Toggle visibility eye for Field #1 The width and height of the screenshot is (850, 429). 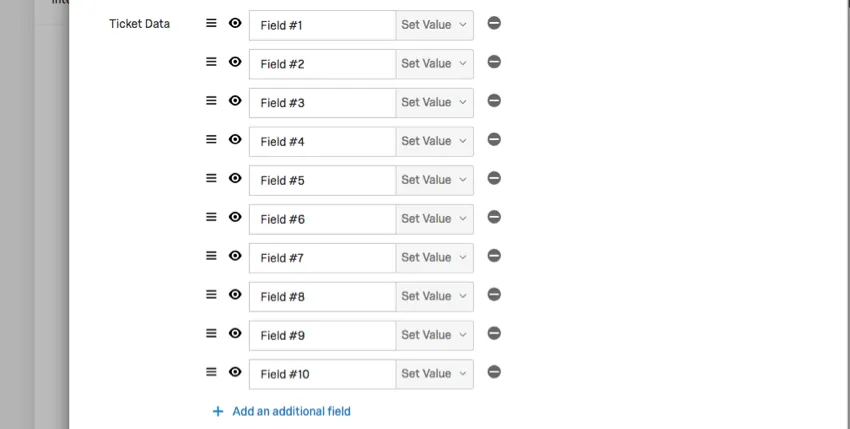pos(235,23)
